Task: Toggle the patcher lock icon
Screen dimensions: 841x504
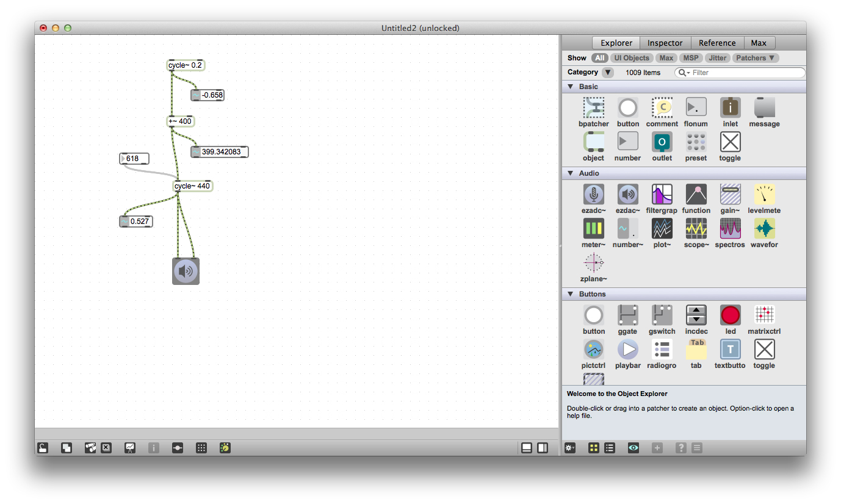Action: click(x=43, y=448)
